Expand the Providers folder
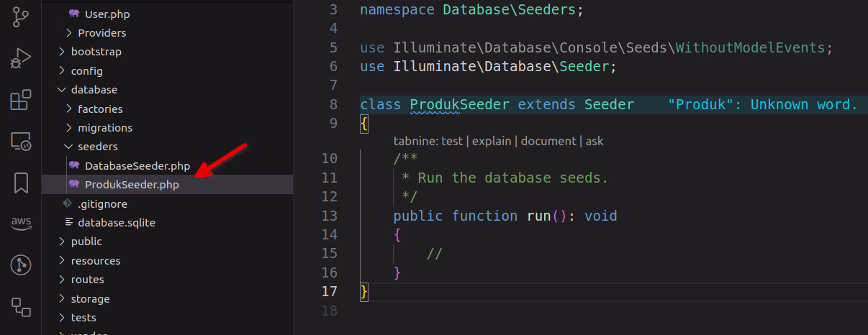 tap(101, 33)
